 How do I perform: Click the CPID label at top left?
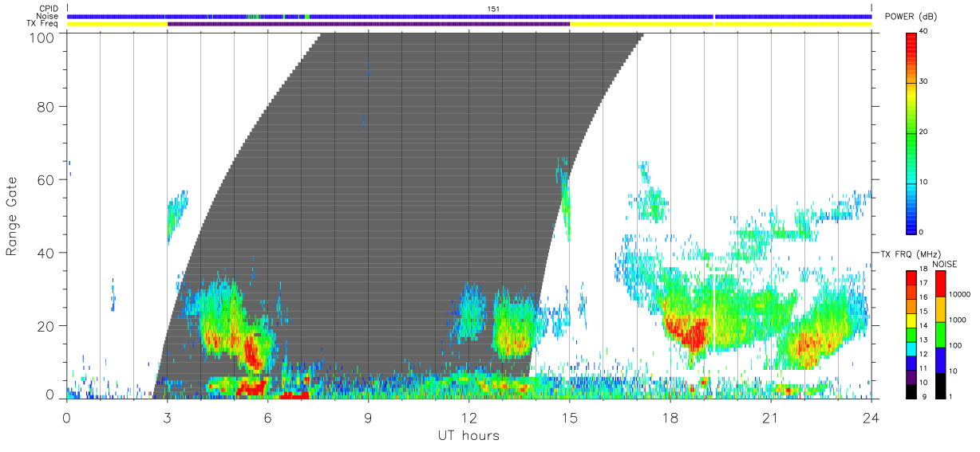click(49, 9)
